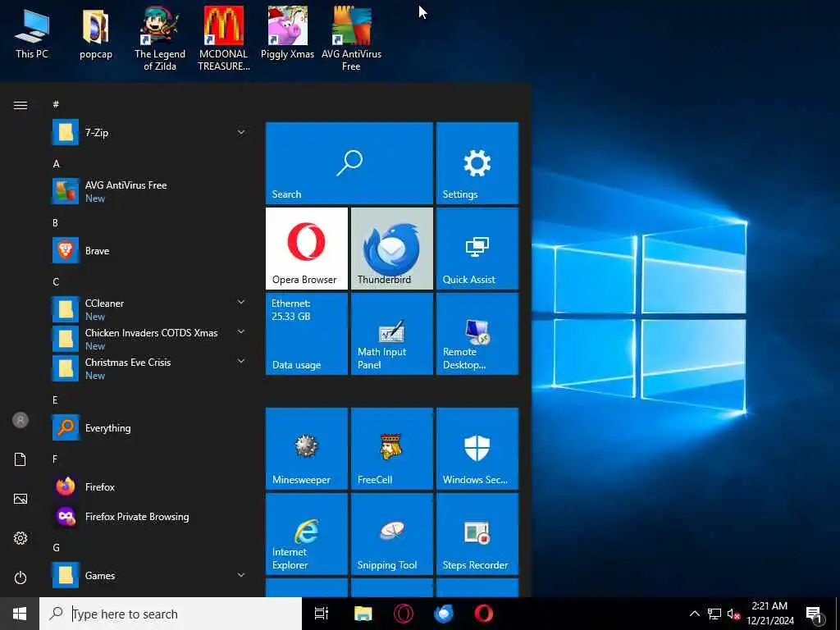Click the letter C section header
The width and height of the screenshot is (840, 630).
(56, 282)
